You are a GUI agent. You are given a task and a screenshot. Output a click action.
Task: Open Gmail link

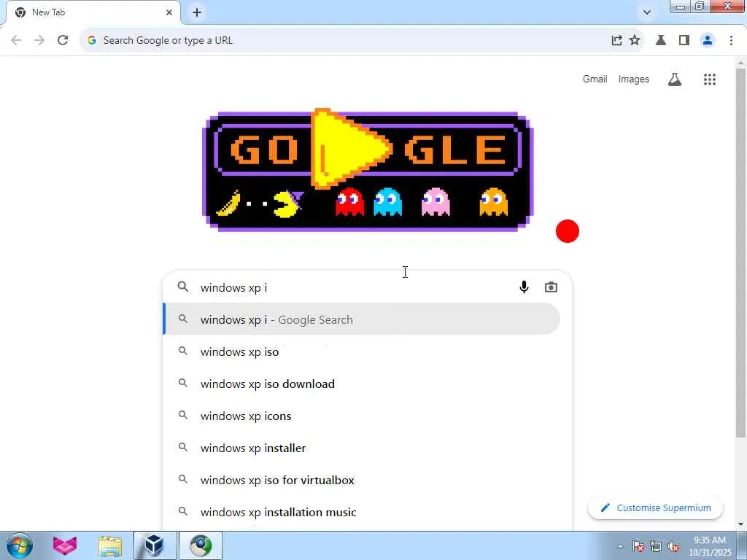pos(595,79)
